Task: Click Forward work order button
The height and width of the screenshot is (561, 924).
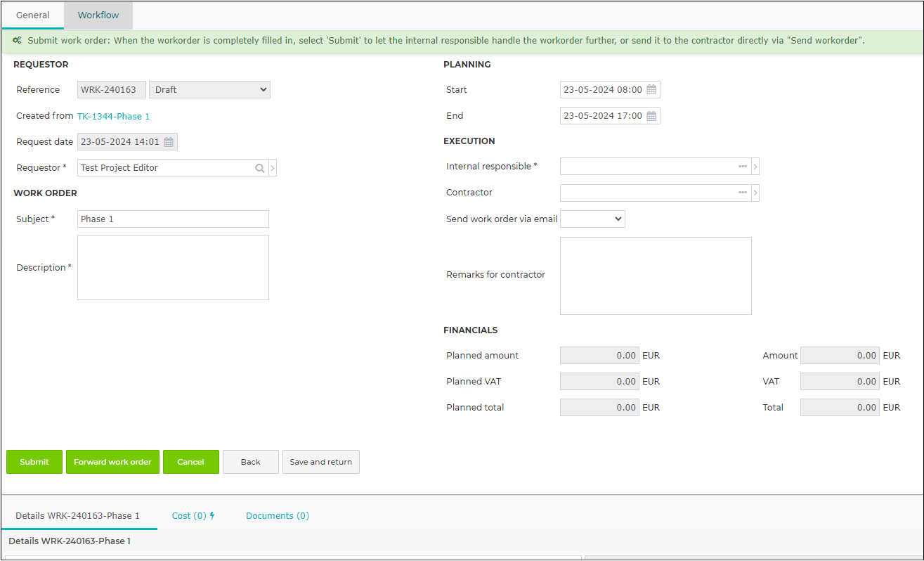Action: 112,462
